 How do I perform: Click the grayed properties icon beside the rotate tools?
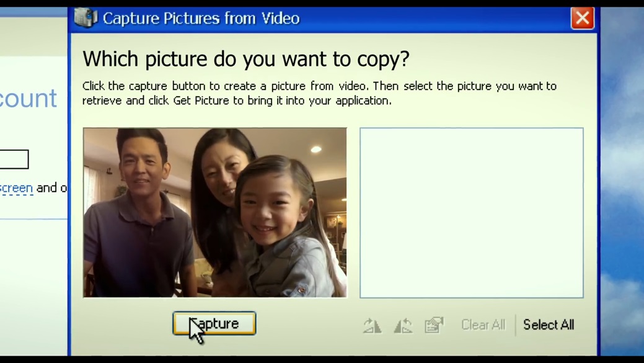pos(434,325)
